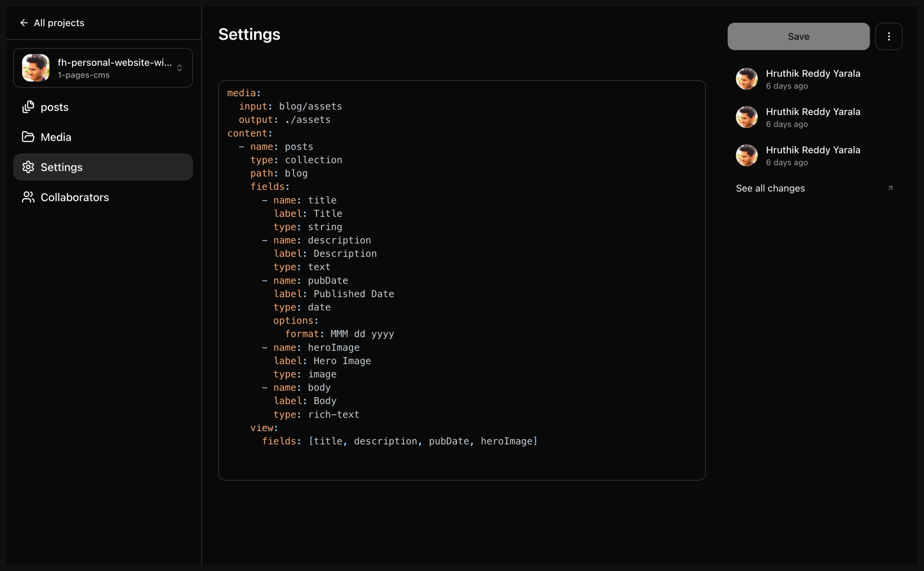Screen dimensions: 924x571
Task: Expand the project switcher chevron
Action: pos(180,68)
